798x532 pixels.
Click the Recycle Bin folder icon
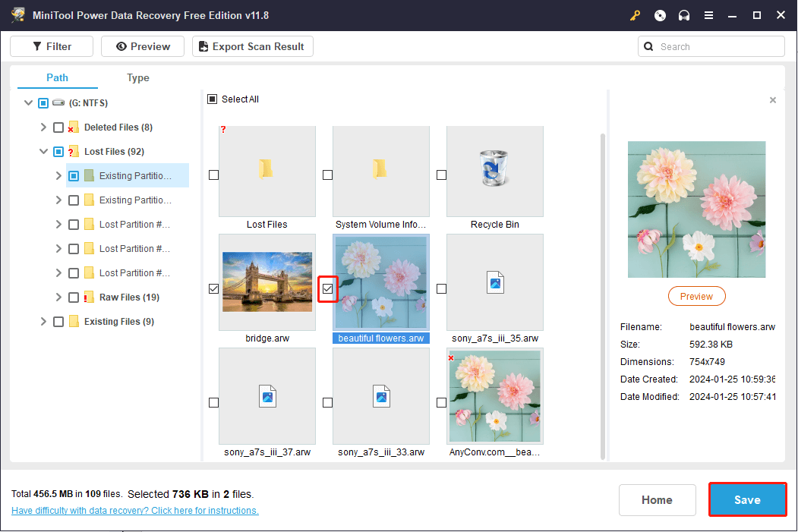(x=494, y=168)
